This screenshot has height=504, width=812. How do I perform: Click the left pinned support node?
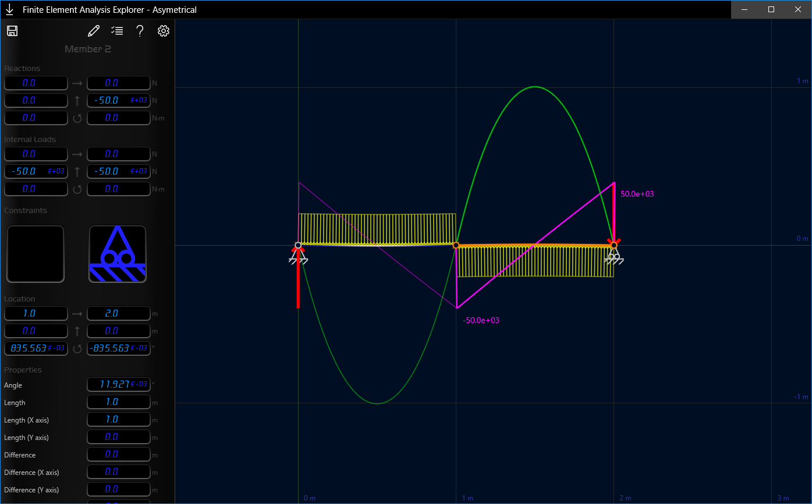[299, 246]
